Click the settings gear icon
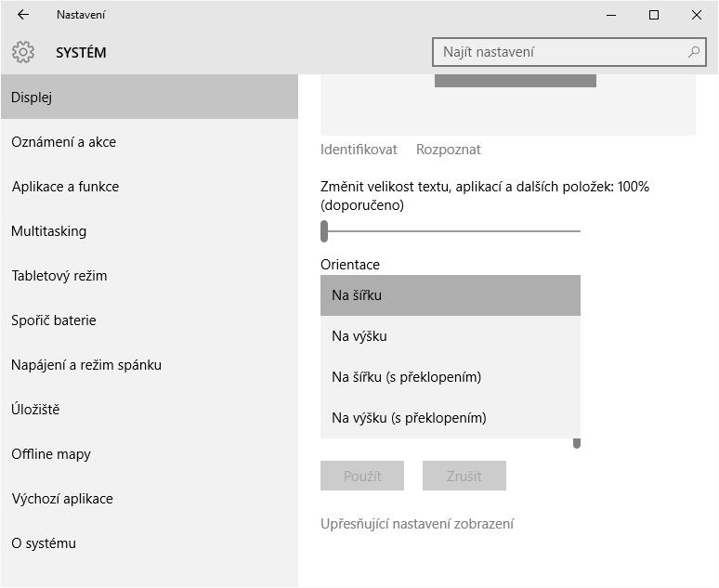719x588 pixels. [x=23, y=53]
